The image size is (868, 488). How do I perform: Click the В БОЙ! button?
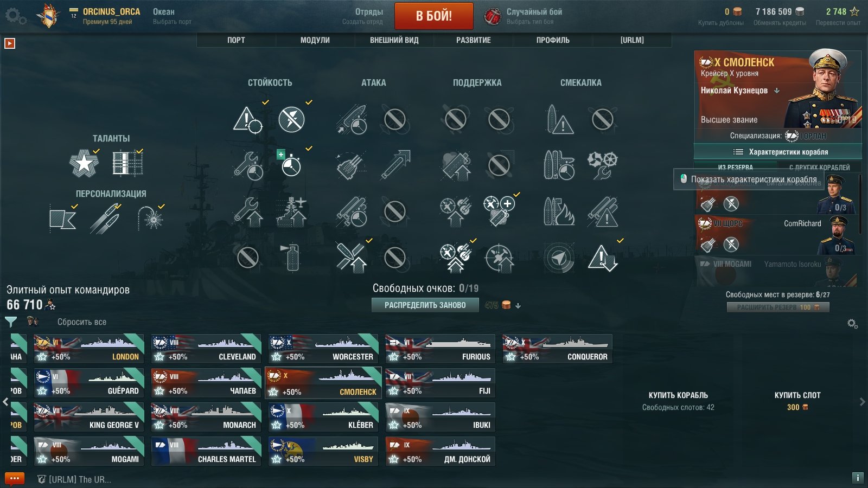tap(434, 16)
